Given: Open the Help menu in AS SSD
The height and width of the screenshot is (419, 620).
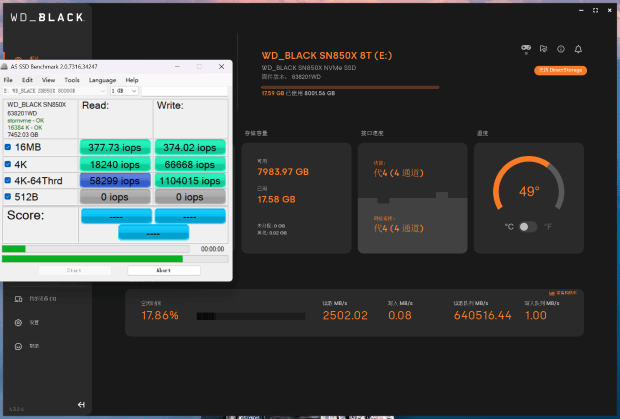Looking at the screenshot, I should pos(132,80).
